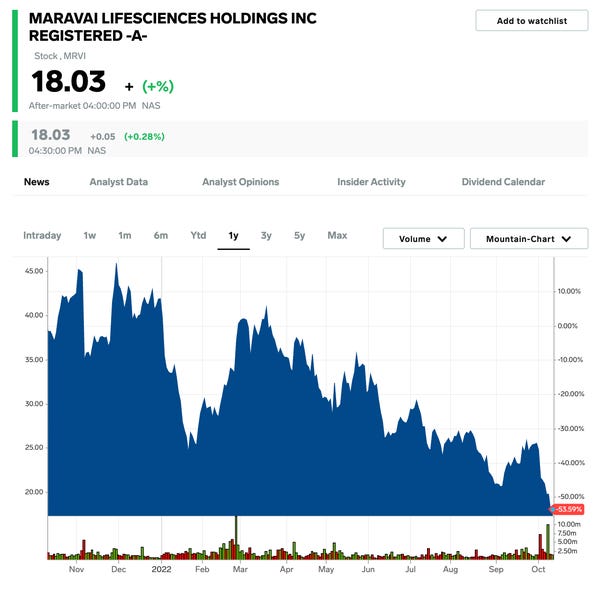
Task: Click the 20.00 price axis label
Action: click(34, 492)
